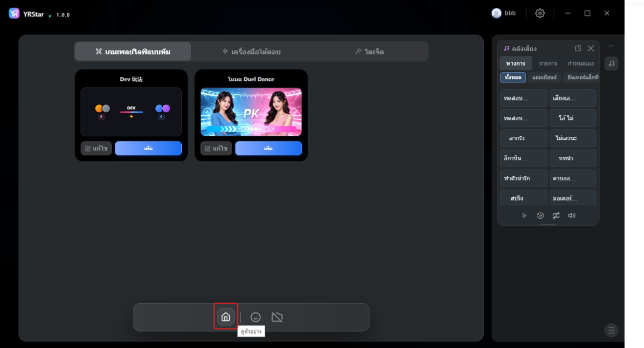Open the Dev 玩法 preview thumbnail

[x=131, y=112]
